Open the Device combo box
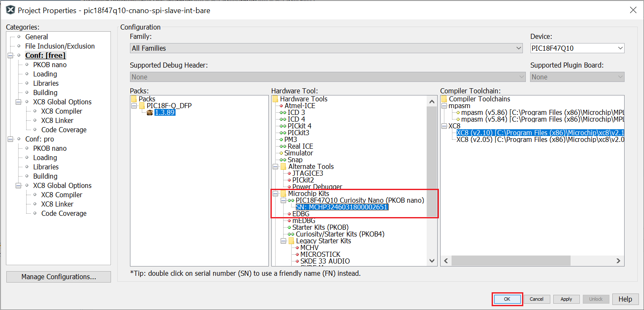 pos(577,48)
